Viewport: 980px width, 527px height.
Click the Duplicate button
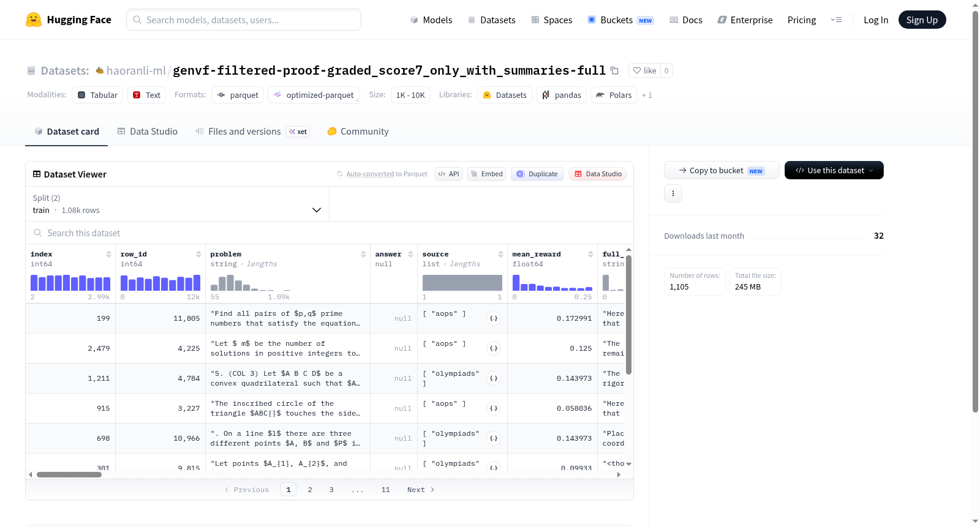[537, 174]
